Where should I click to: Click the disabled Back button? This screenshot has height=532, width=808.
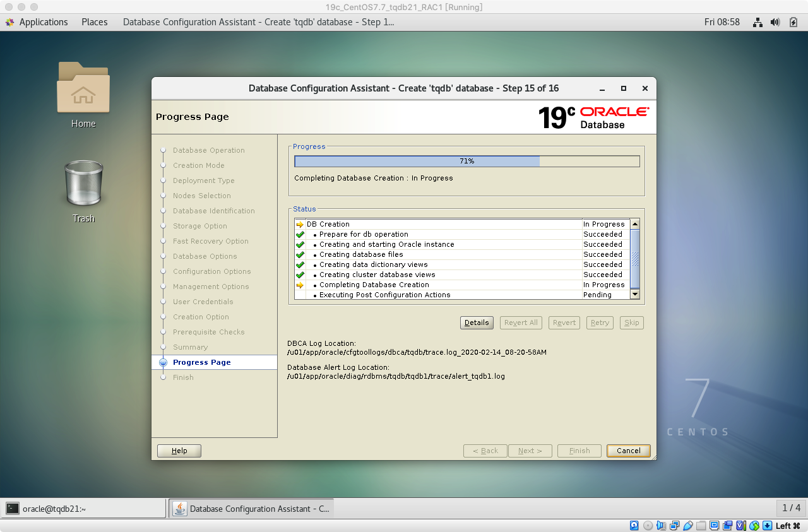coord(485,451)
